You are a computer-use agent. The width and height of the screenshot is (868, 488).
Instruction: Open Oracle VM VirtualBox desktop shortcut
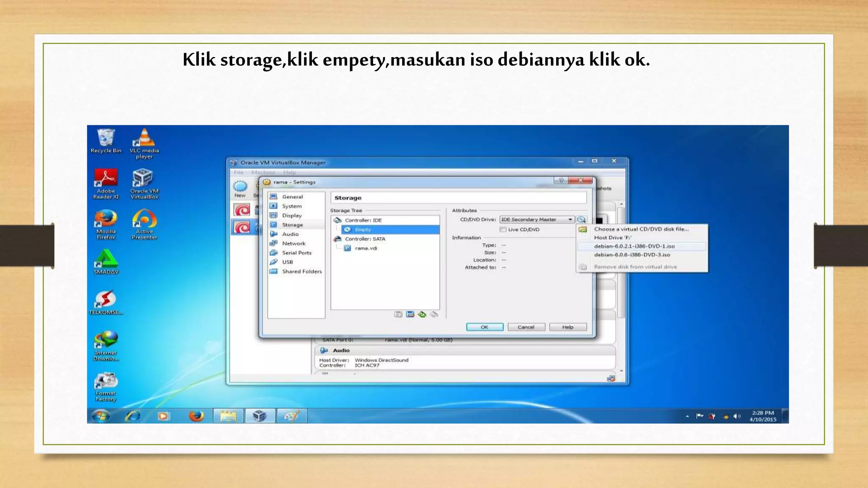144,184
